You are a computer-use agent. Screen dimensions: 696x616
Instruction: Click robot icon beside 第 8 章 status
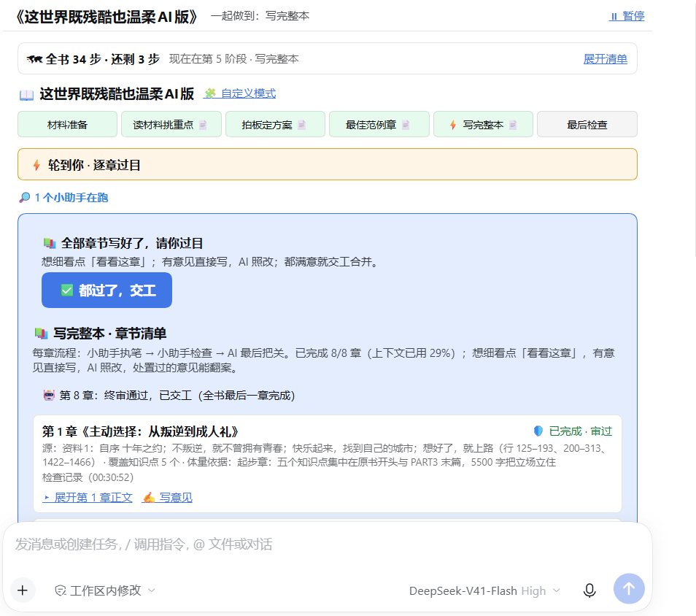click(x=49, y=395)
